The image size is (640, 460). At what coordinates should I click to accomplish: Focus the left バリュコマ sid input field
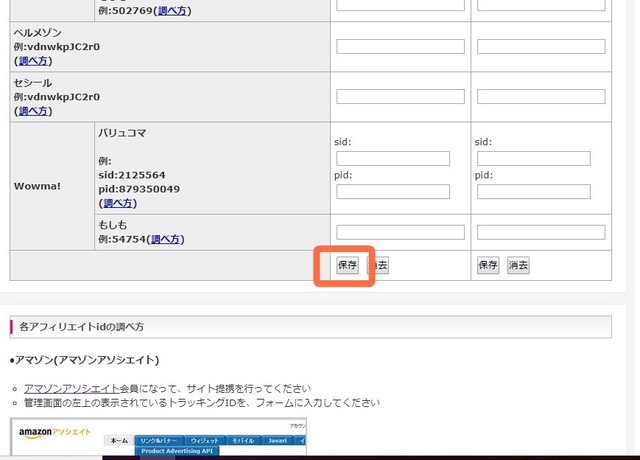(393, 158)
